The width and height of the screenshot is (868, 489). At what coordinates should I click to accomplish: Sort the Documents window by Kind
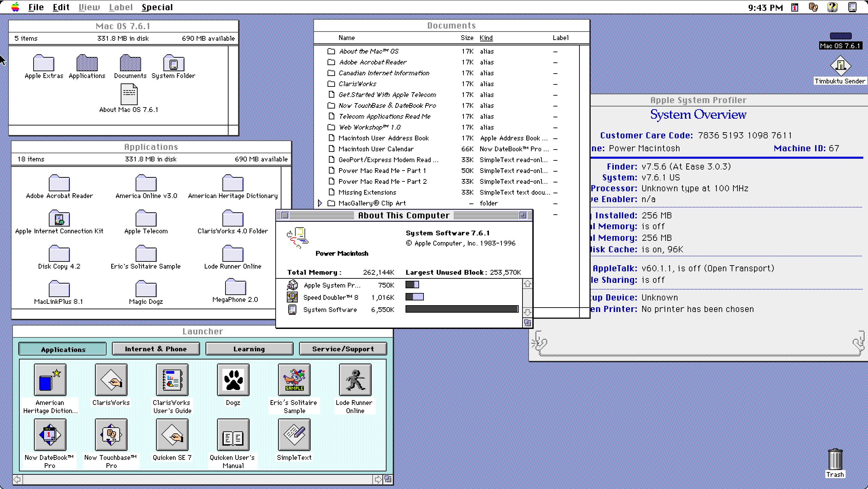pyautogui.click(x=486, y=38)
